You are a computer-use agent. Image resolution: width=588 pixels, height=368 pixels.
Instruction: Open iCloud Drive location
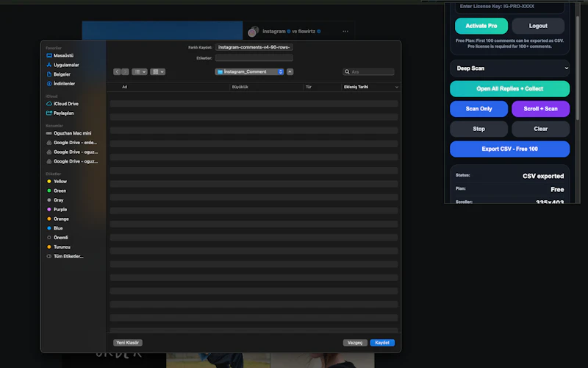(62, 104)
